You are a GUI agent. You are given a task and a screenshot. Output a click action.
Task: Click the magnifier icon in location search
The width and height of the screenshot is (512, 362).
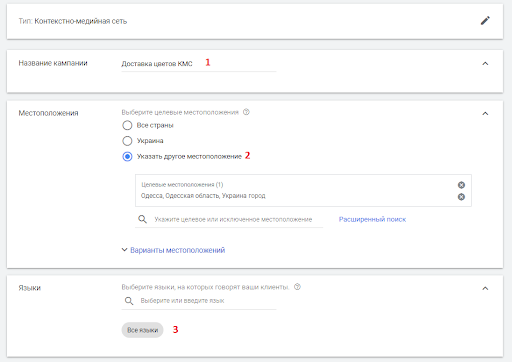point(143,219)
